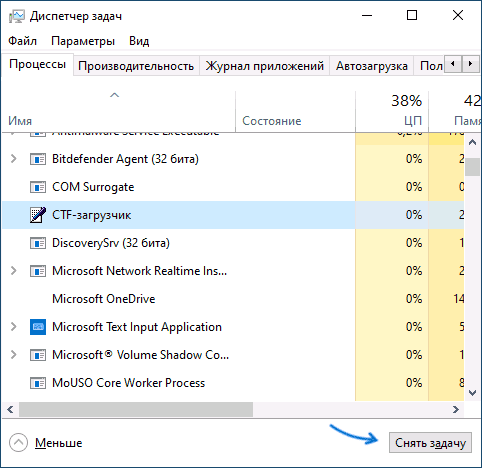The width and height of the screenshot is (482, 468).
Task: Select Bitdefender Agent (32 бита) text
Action: pos(125,159)
